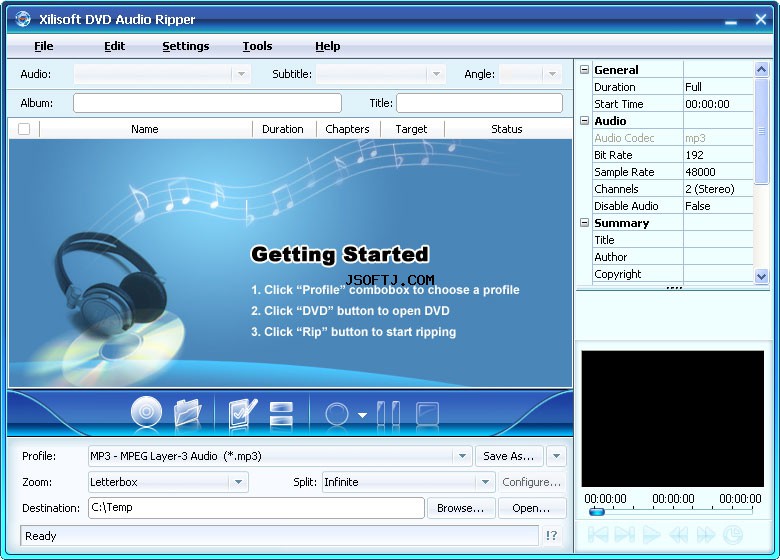Click the Xilisoft app icon in title bar
780x560 pixels.
click(23, 19)
